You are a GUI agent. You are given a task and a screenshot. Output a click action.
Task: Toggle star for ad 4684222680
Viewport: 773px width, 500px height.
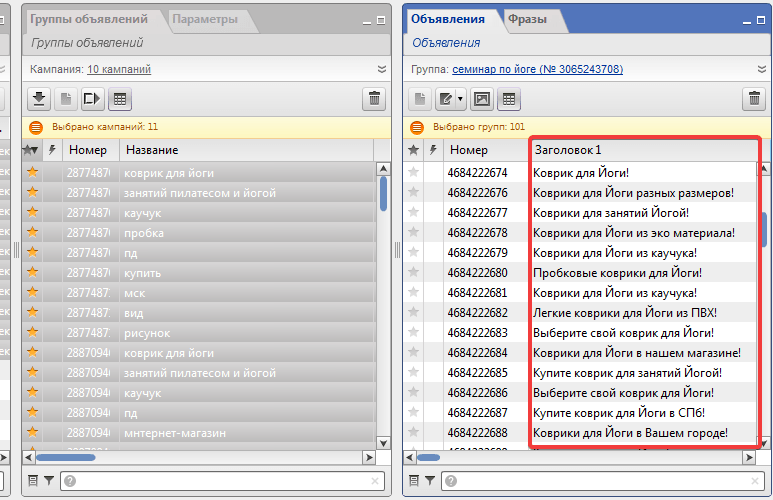pyautogui.click(x=413, y=273)
